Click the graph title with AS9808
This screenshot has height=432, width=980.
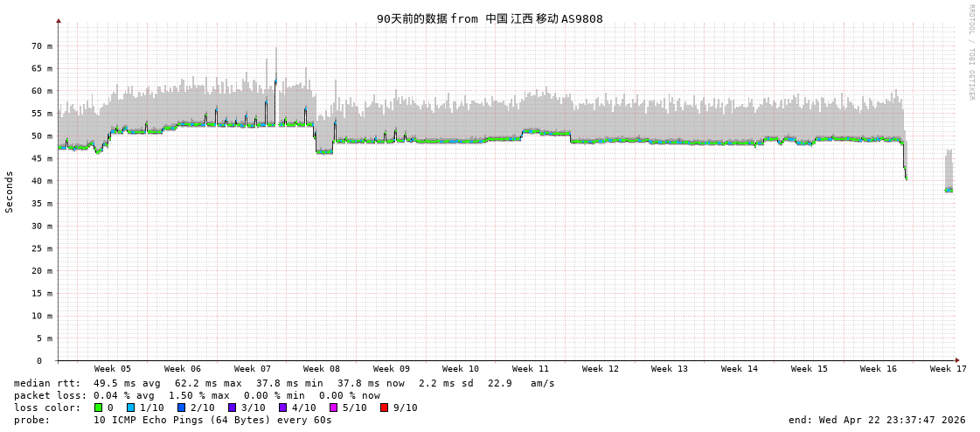pos(490,18)
